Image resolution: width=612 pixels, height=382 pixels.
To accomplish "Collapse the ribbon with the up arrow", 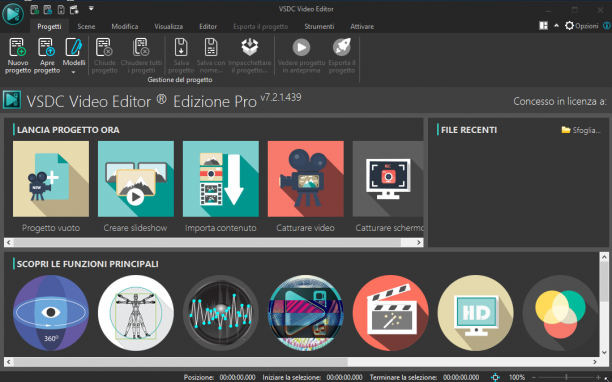I will (556, 26).
